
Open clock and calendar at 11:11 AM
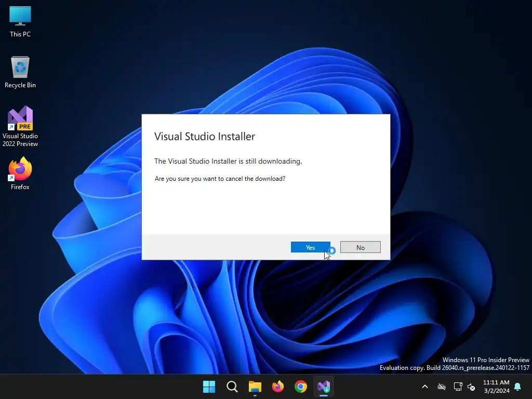point(496,387)
